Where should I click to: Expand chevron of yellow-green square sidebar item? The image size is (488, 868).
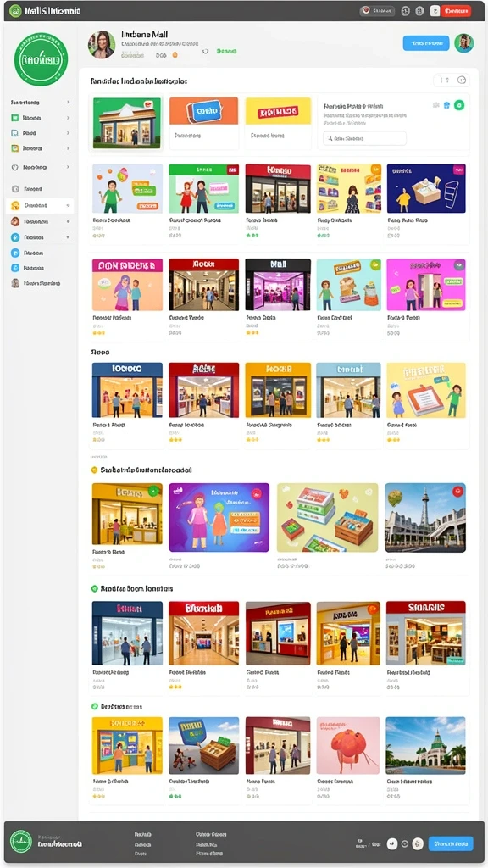(x=68, y=148)
